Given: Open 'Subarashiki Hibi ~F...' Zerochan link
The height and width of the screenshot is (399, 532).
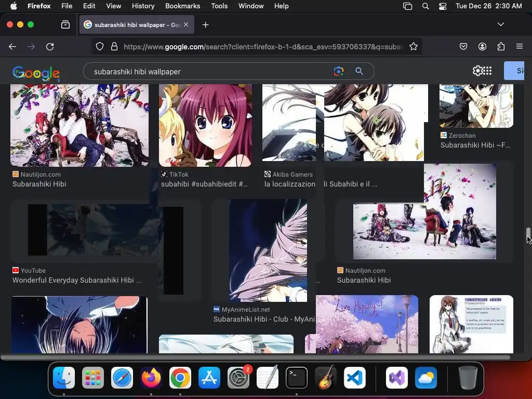Looking at the screenshot, I should click(475, 145).
